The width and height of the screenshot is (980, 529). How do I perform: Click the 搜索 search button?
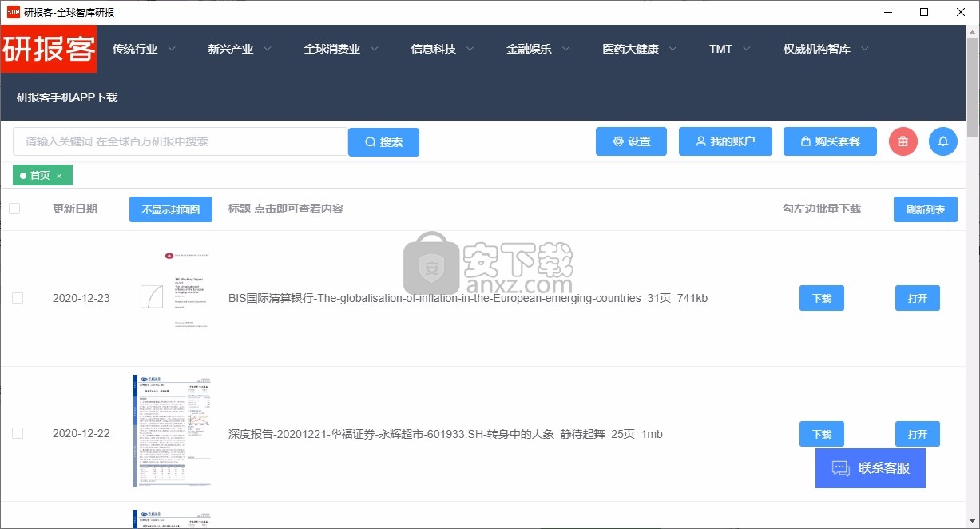point(383,142)
